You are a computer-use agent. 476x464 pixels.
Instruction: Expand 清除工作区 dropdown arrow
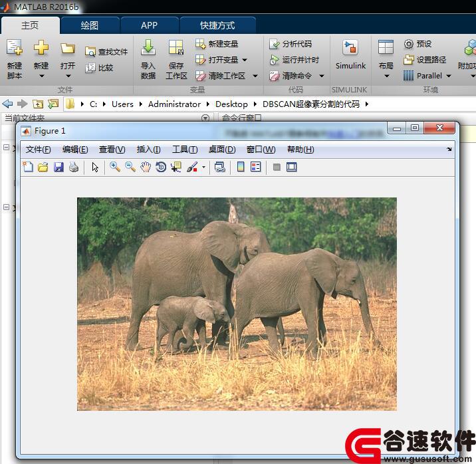pos(255,76)
